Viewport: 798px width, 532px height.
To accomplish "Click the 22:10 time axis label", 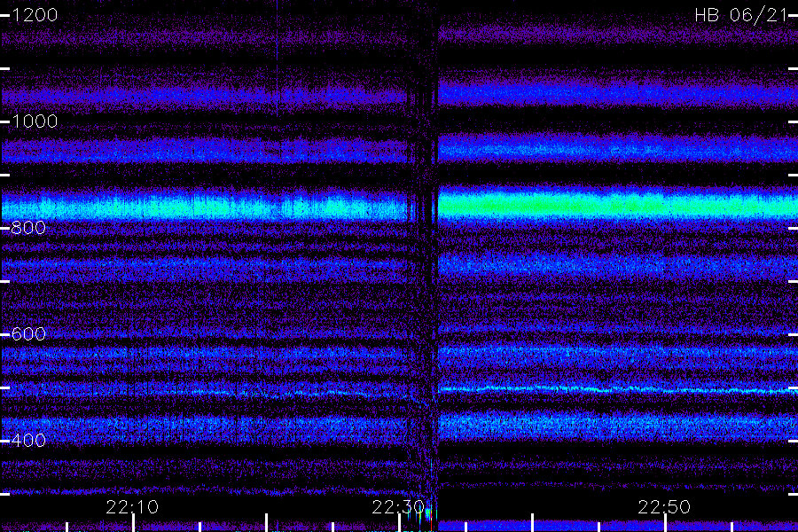I will (132, 507).
